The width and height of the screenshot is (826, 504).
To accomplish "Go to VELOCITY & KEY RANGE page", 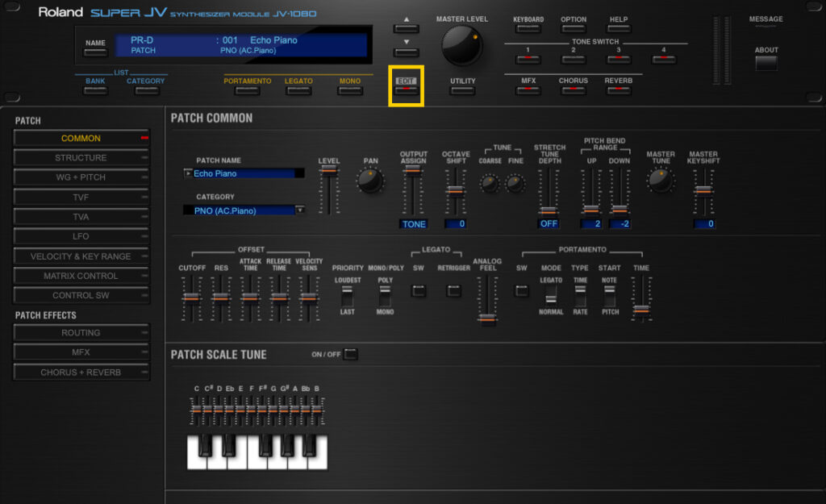I will [81, 256].
